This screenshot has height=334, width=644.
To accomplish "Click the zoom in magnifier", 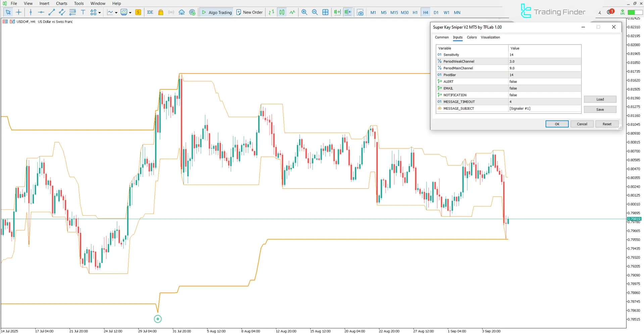I will tap(304, 12).
